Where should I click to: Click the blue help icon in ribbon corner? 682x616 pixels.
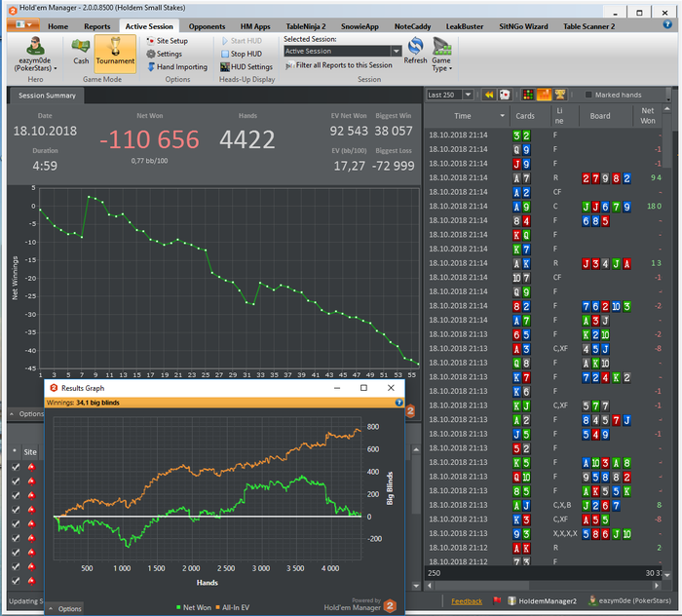(x=667, y=24)
